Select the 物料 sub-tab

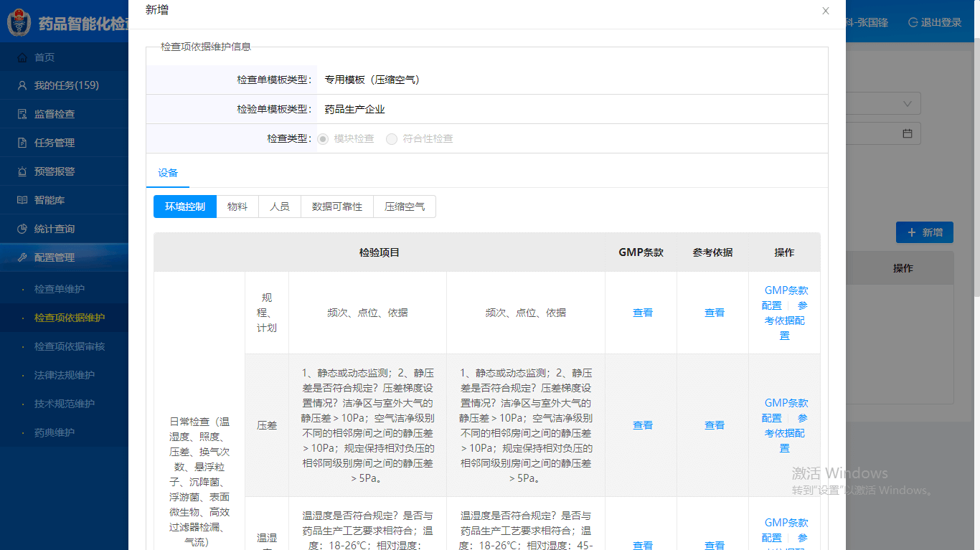point(237,207)
